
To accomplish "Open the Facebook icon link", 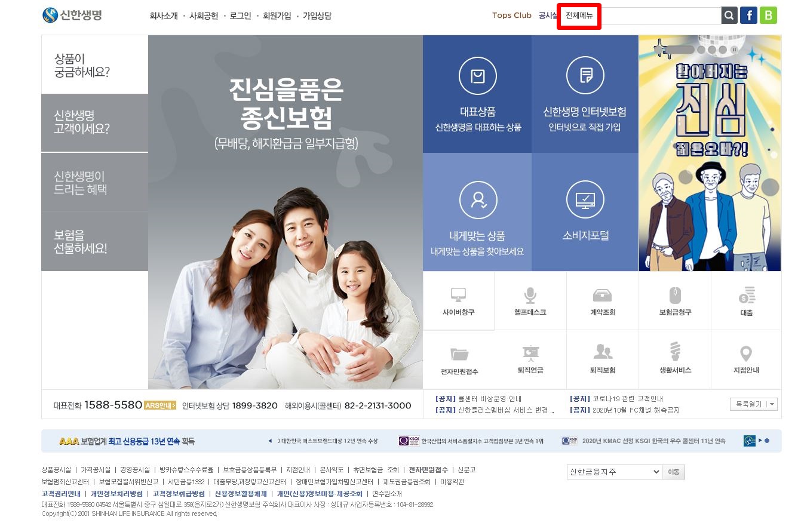I will [x=748, y=16].
